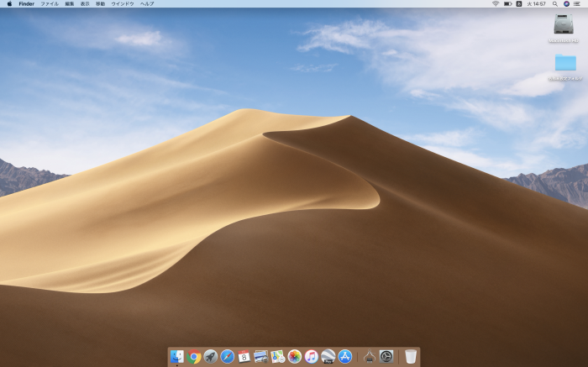Open Launchpad rocket icon in Dock
The image size is (588, 367).
point(210,357)
